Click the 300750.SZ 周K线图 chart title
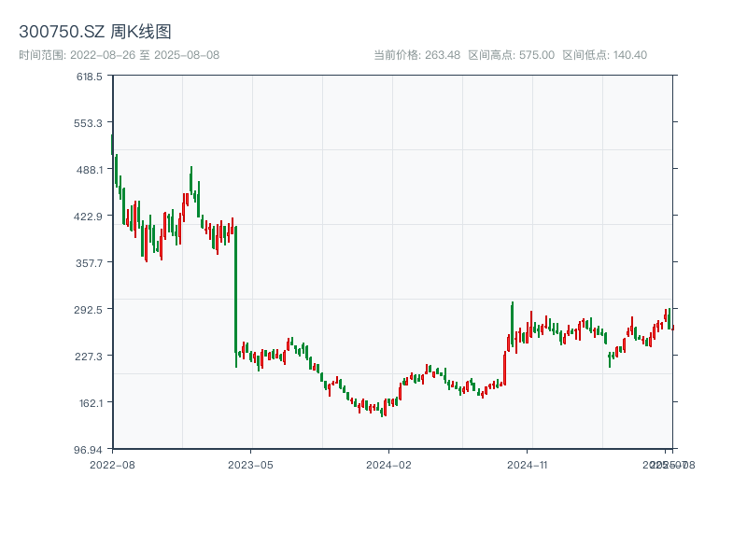The image size is (747, 560). [95, 32]
